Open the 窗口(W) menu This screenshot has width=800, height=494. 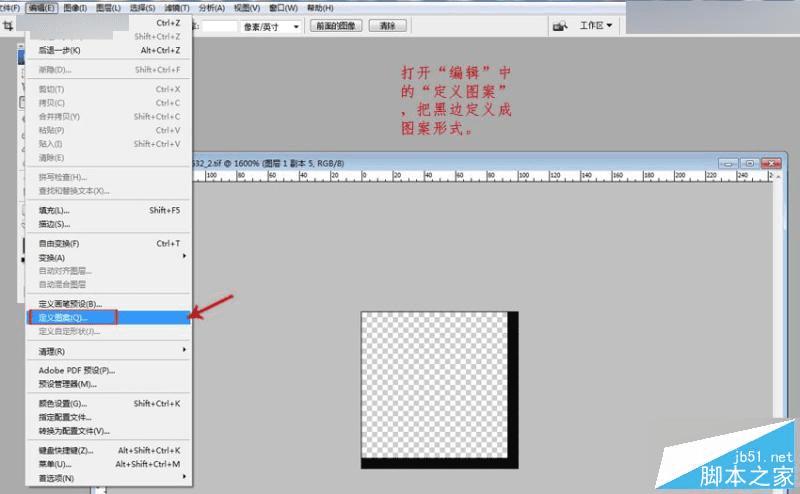(x=283, y=8)
